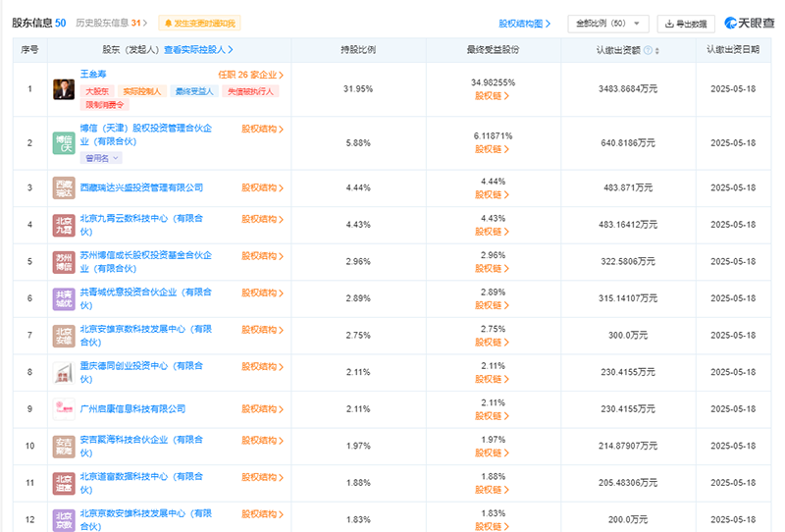Open 股权结构 for 北京九青云数 row

pos(262,220)
